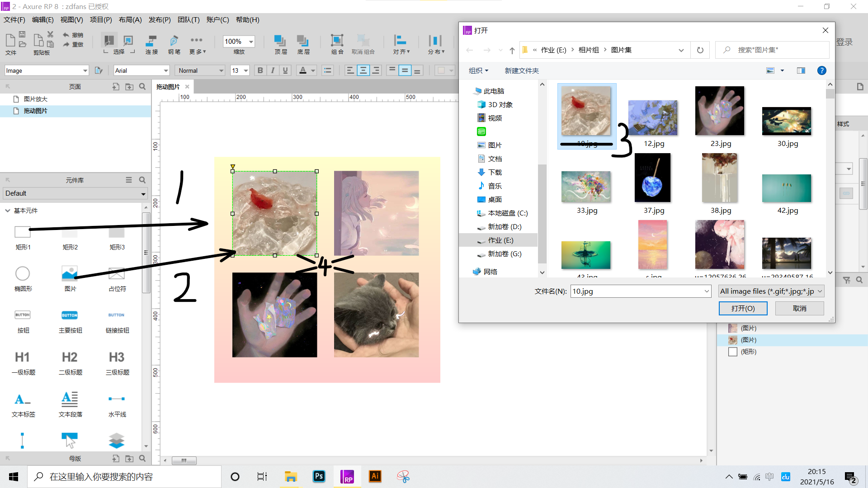Screen dimensions: 868x488
Task: Choose the Image widget in the library
Action: pos(70,274)
